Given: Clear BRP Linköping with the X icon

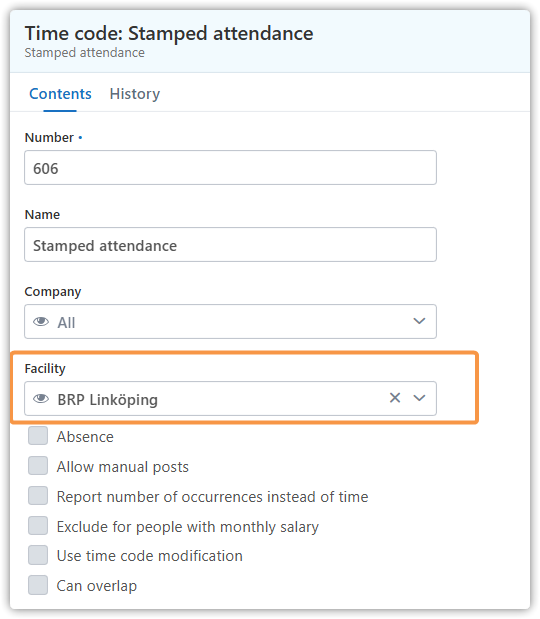Looking at the screenshot, I should [x=395, y=398].
